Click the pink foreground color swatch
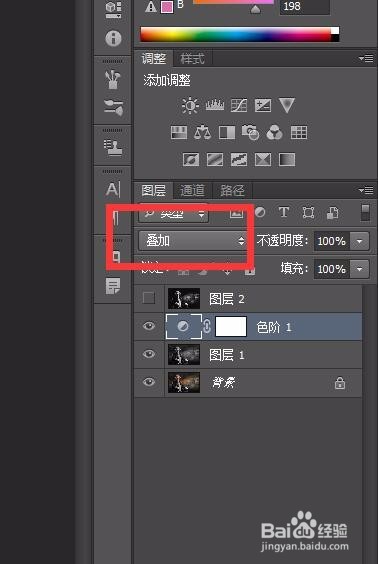The image size is (378, 564). [167, 7]
